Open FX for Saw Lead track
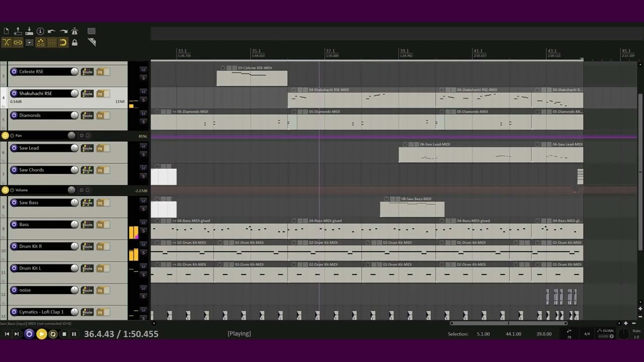Screen dimensions: 644x362 pos(100,148)
